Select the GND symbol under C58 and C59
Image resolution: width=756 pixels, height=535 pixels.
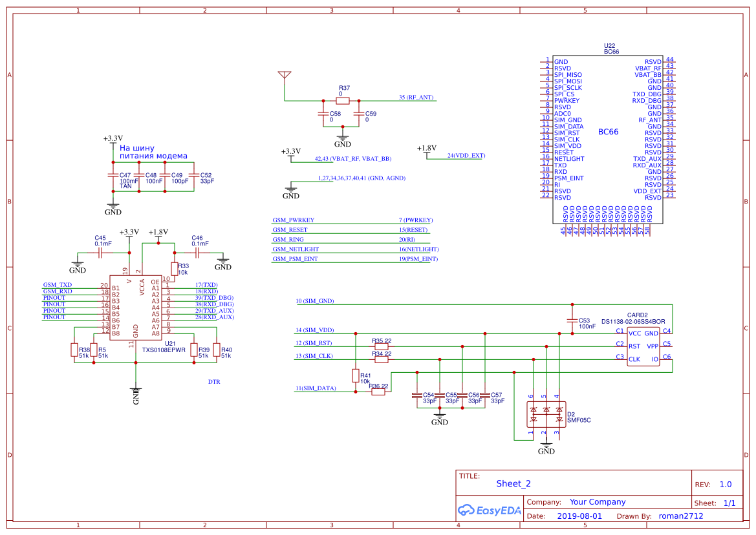[343, 140]
